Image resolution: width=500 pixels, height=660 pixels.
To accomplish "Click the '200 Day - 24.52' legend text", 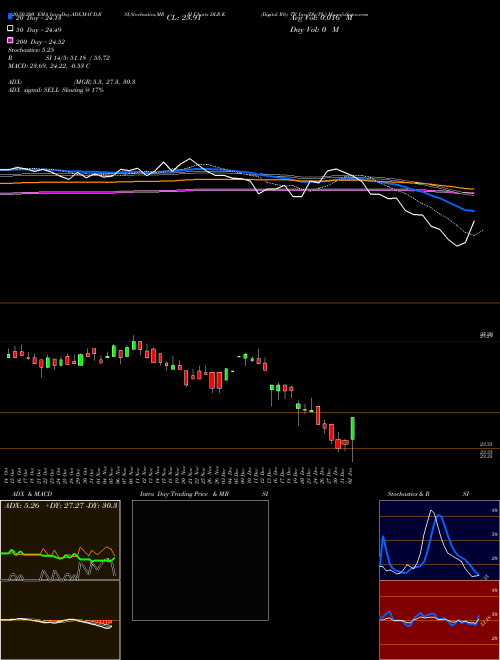I will tap(40, 42).
